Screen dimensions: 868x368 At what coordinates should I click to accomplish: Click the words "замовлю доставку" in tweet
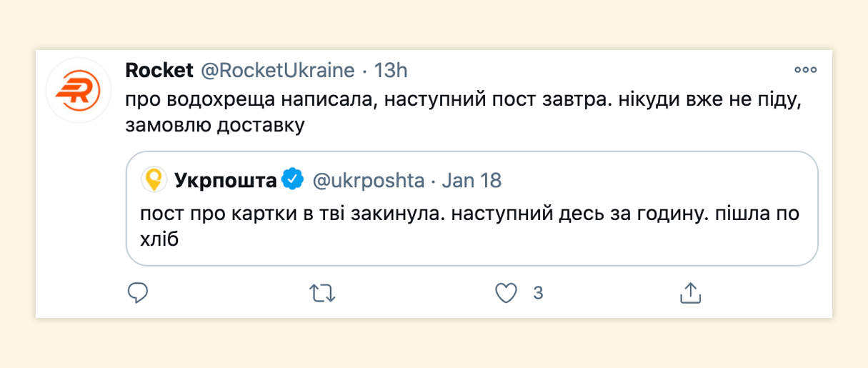[214, 125]
